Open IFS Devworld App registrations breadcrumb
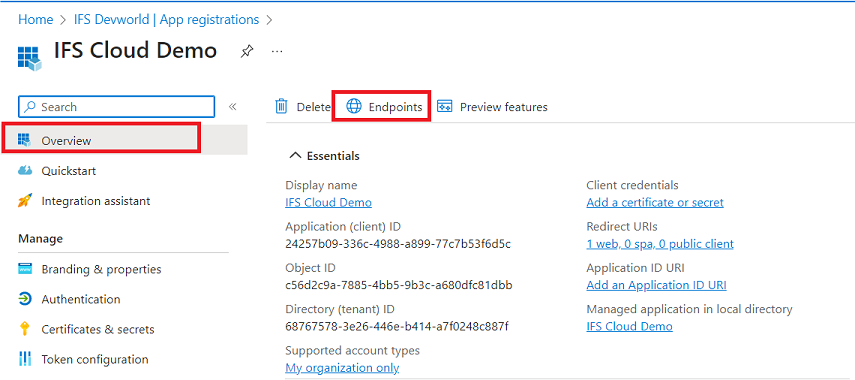855x380 pixels. click(x=166, y=20)
